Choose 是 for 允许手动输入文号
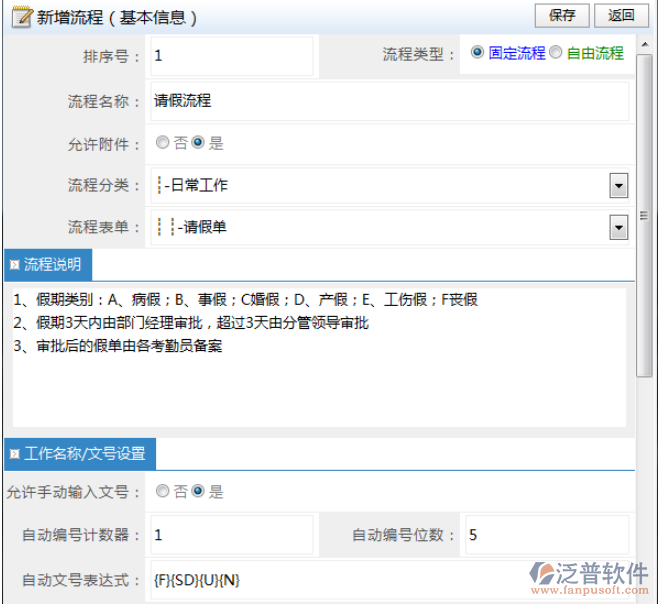659x606 pixels. (198, 490)
